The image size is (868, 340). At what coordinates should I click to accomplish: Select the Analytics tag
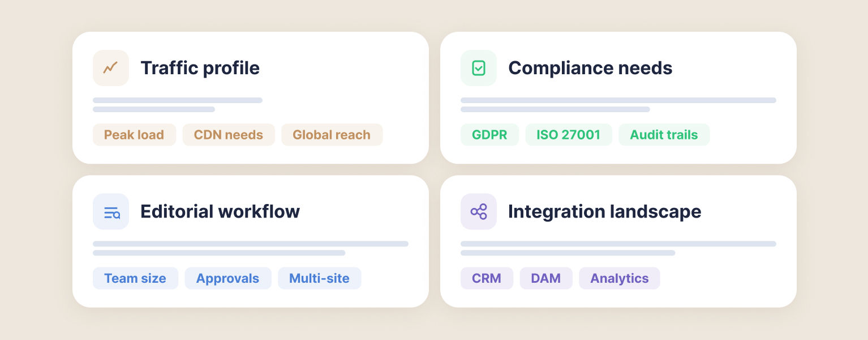[x=619, y=278]
